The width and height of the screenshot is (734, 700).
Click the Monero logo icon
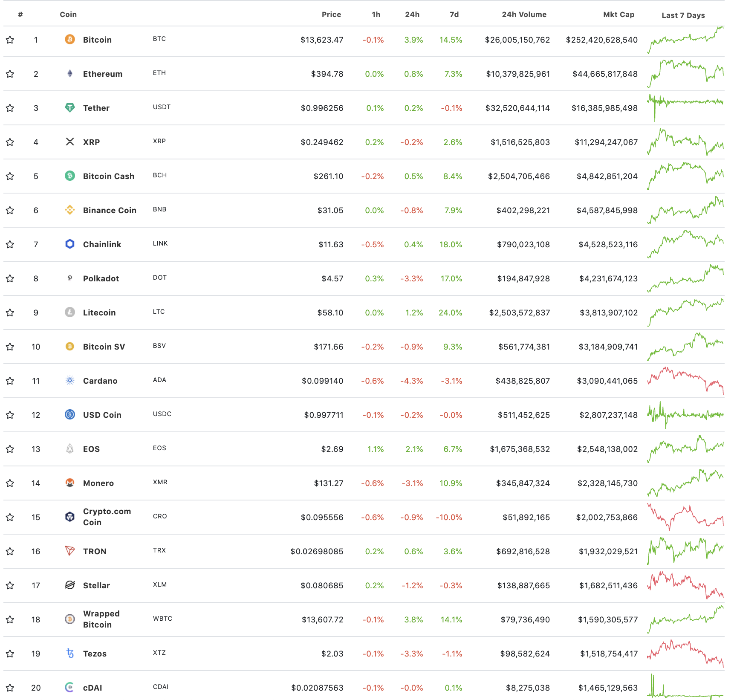click(70, 483)
